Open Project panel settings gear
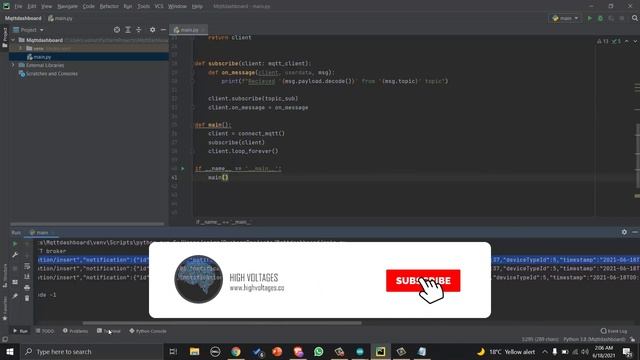 152,30
